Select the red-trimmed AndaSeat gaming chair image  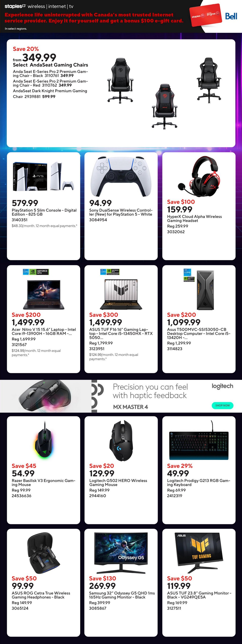click(164, 106)
